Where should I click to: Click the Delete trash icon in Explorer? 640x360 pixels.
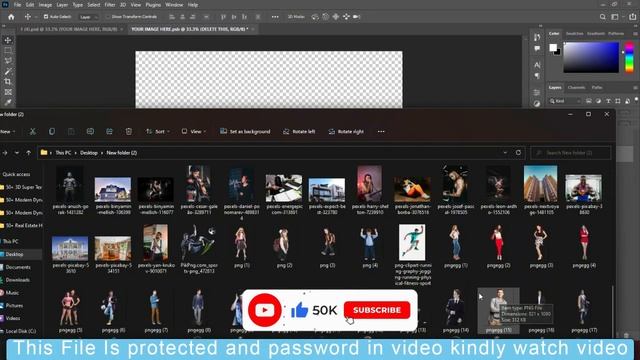pos(129,131)
